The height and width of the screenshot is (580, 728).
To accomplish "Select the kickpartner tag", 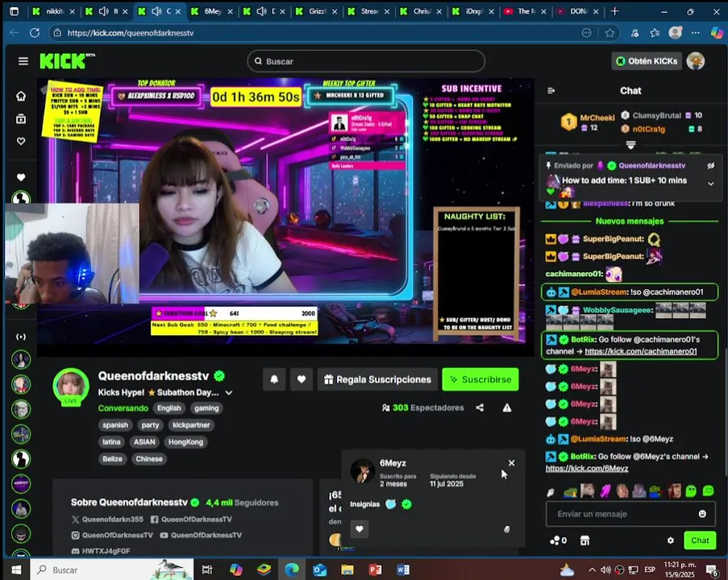I will pyautogui.click(x=191, y=425).
